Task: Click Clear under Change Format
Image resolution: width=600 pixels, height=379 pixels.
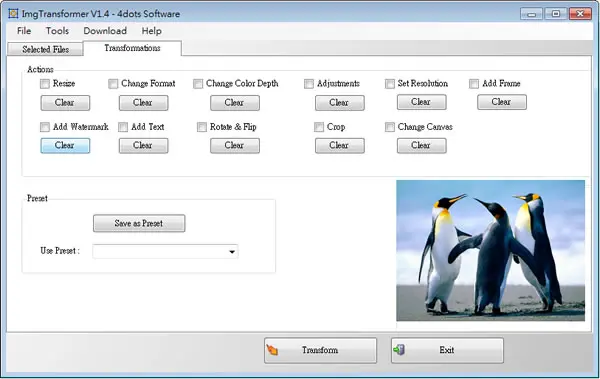Action: (143, 103)
